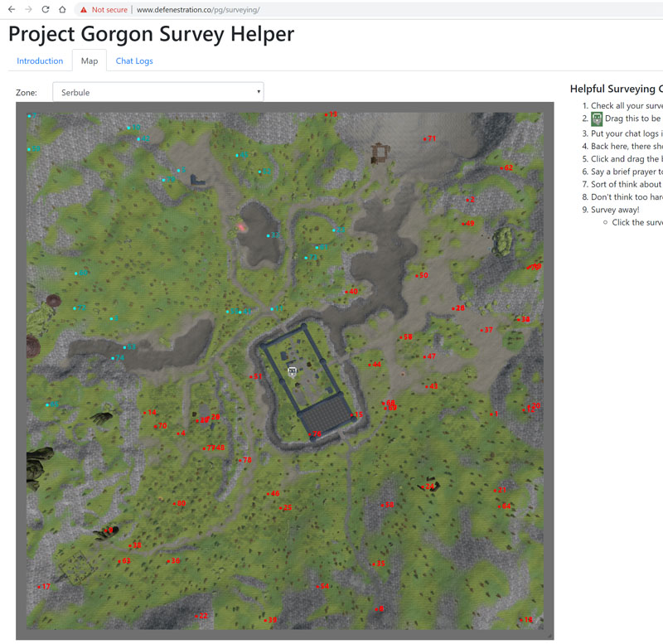Focus the defenestration.co URL address field
Screen dimensions: 663x644
(198, 10)
